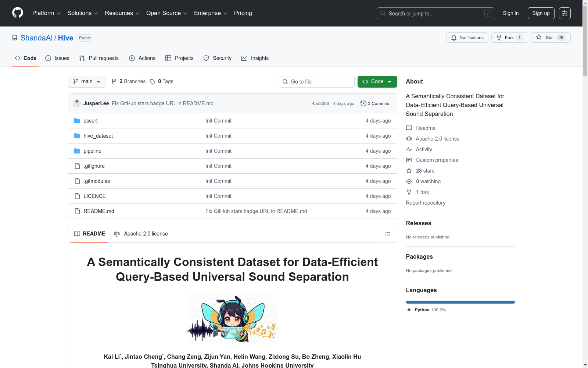Click the assert folder icon
The height and width of the screenshot is (368, 588).
click(x=77, y=121)
